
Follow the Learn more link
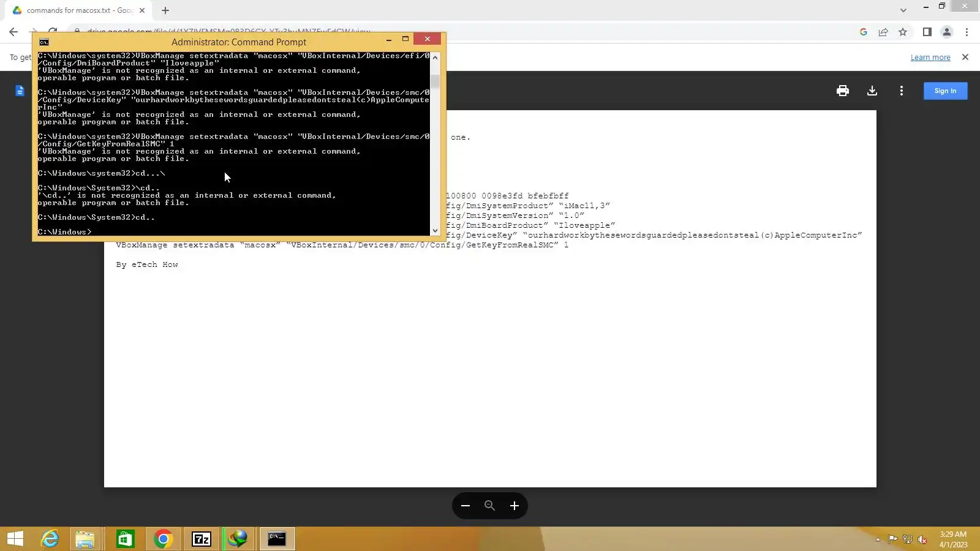pyautogui.click(x=930, y=58)
